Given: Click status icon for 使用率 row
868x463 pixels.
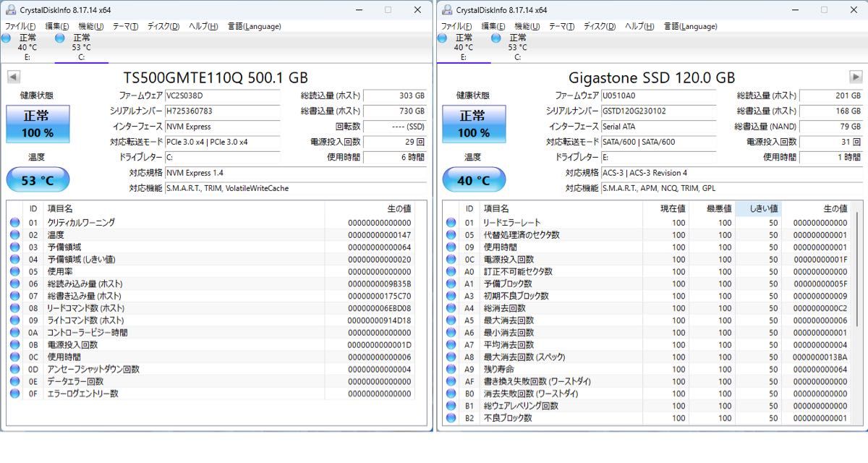Looking at the screenshot, I should [x=14, y=272].
